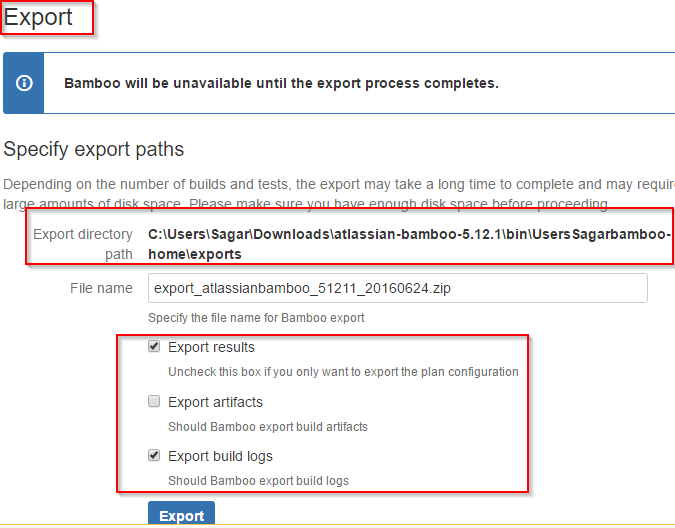
Task: Click the blue Export button
Action: [181, 513]
